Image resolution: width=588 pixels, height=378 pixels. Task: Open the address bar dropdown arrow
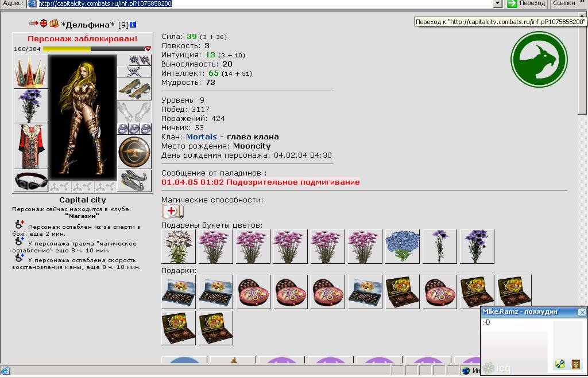(x=498, y=4)
